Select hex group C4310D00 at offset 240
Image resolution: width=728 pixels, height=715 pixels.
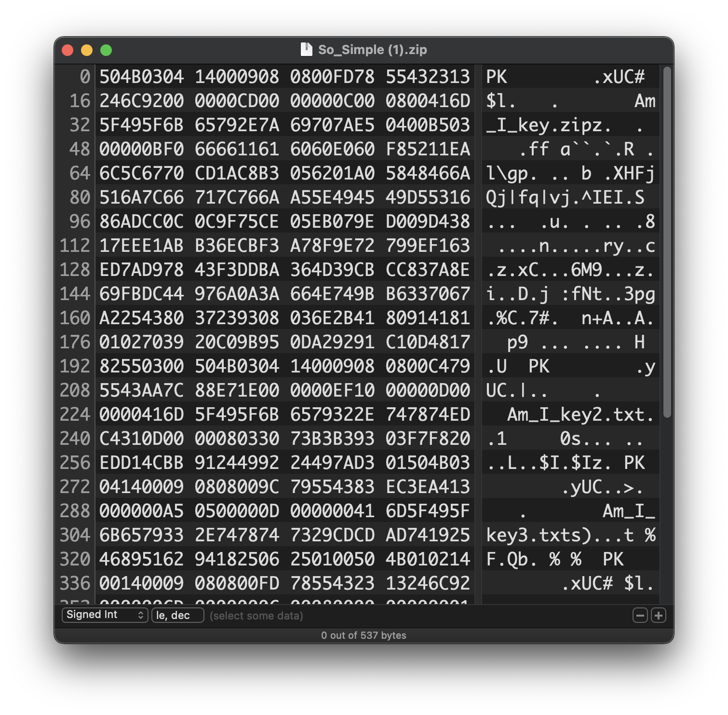click(141, 439)
